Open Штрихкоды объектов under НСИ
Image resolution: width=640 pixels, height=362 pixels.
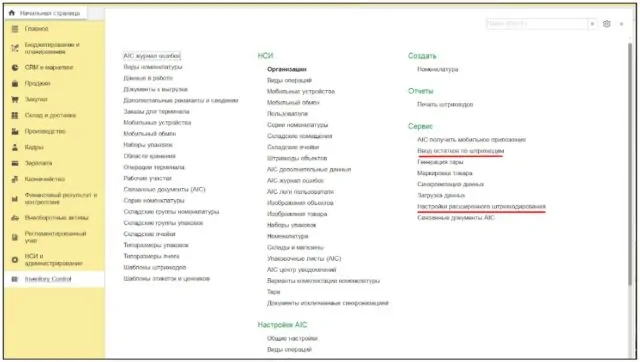point(297,158)
